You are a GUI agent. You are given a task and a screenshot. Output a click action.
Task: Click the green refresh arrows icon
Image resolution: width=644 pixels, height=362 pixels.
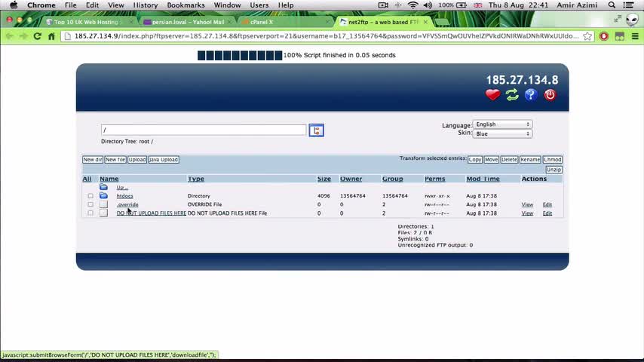point(512,95)
